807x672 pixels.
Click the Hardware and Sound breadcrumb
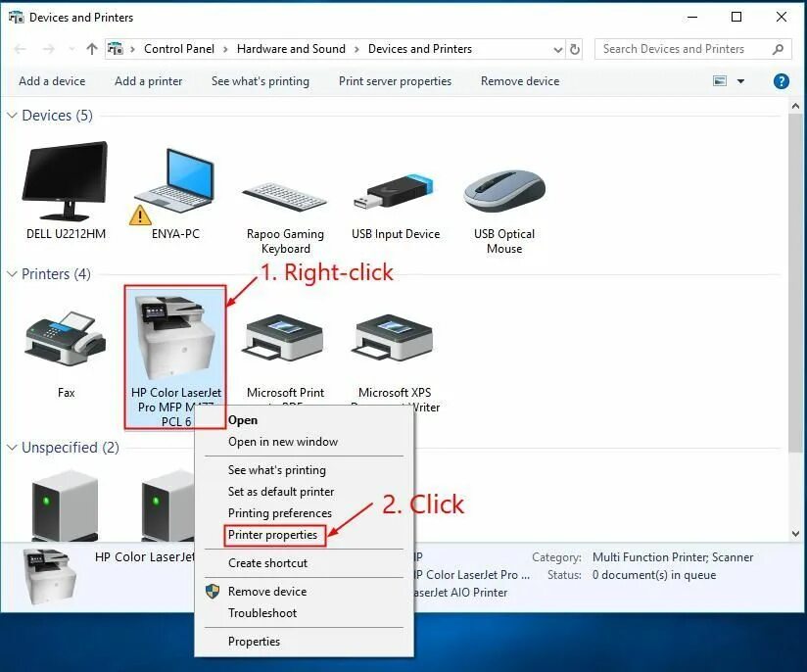click(x=291, y=49)
